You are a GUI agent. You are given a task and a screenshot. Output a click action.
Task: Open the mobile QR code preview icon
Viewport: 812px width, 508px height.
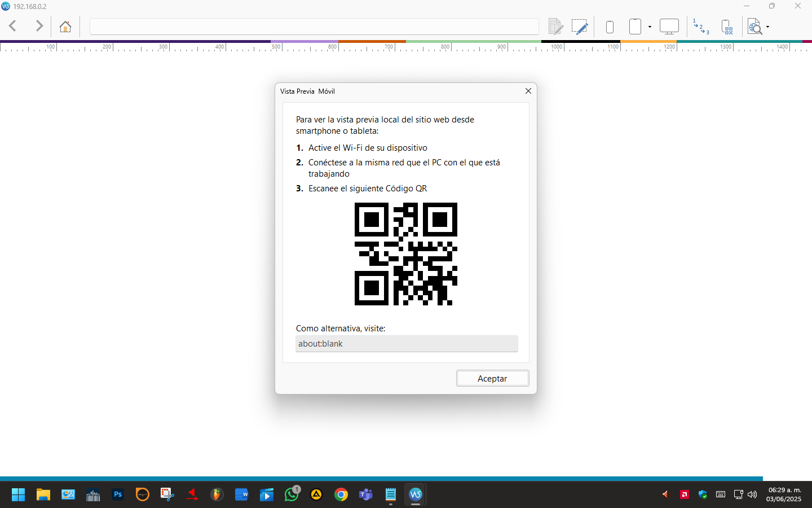(727, 27)
